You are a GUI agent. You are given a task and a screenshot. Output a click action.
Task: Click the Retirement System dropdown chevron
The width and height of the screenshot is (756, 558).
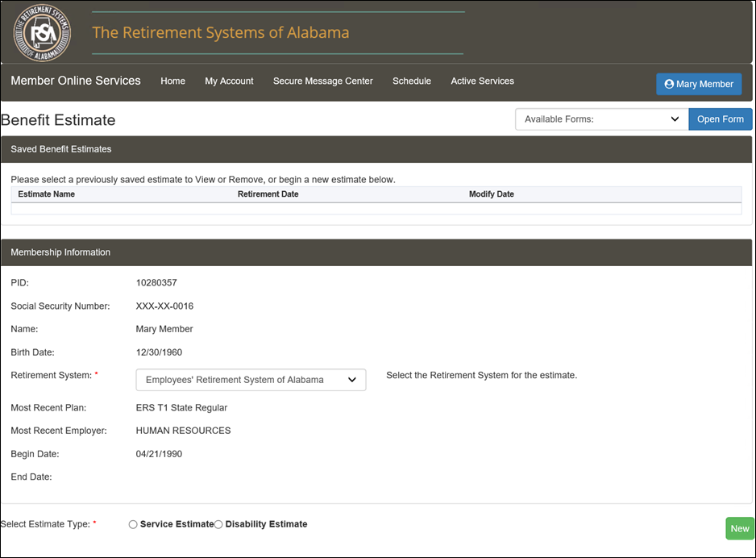(x=352, y=380)
